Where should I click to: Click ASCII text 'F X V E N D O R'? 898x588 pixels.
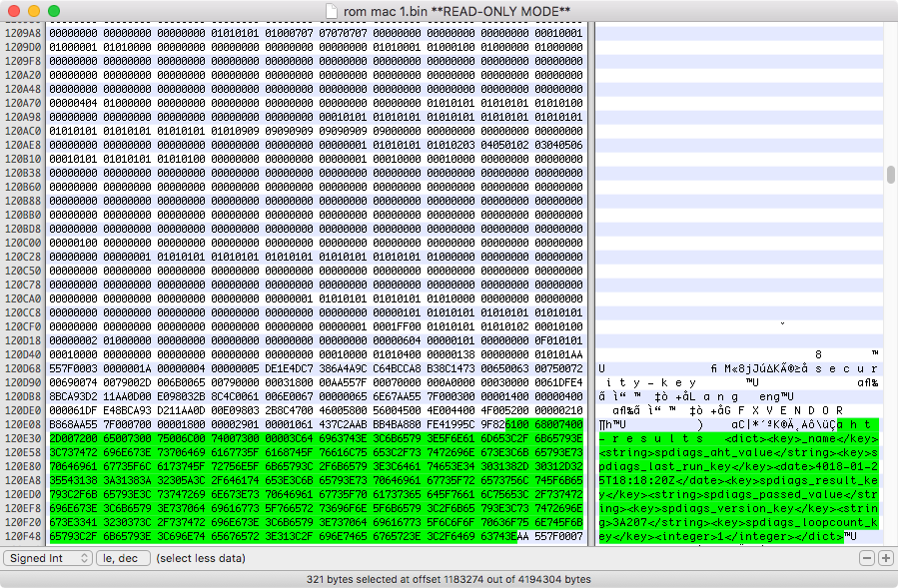click(790, 410)
